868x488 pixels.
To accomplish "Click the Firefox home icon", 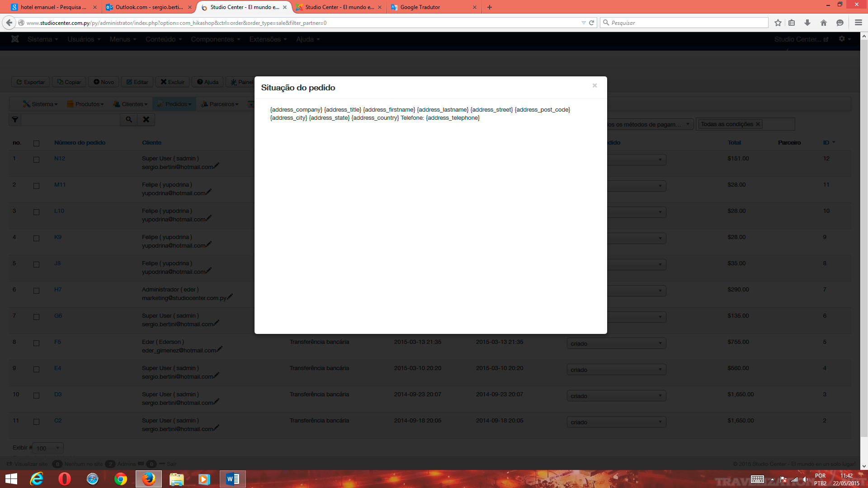I will pyautogui.click(x=823, y=23).
